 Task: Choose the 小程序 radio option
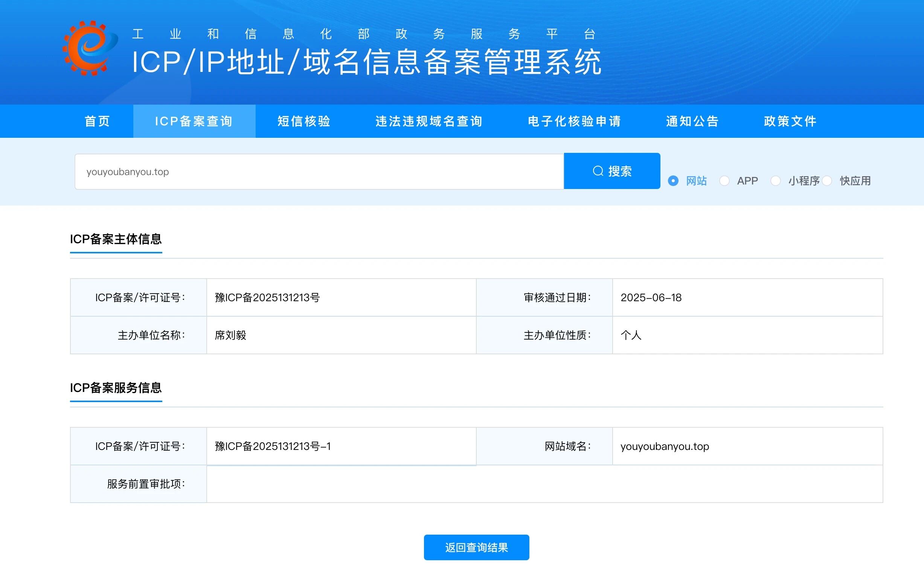(x=776, y=181)
